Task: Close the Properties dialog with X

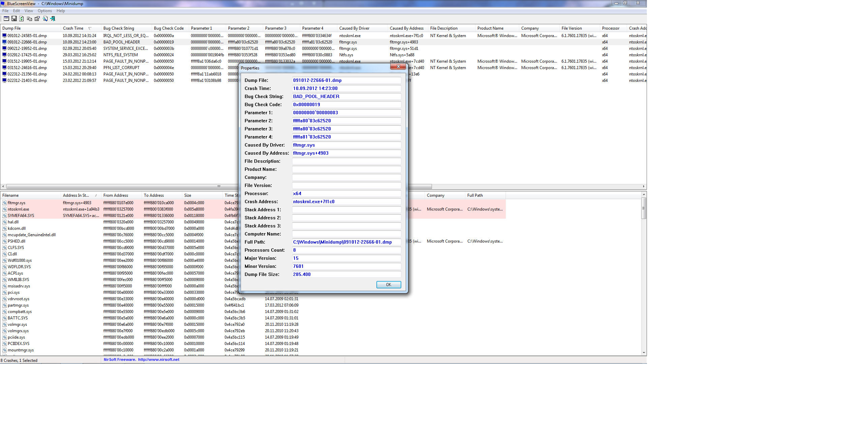Action: click(398, 67)
